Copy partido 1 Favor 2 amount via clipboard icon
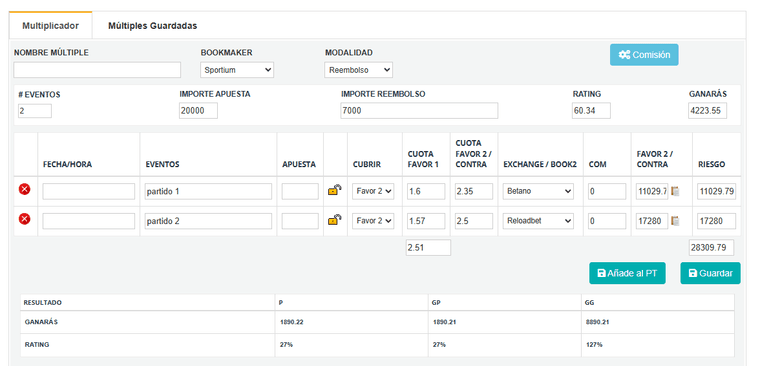The image size is (760, 366). tap(675, 191)
